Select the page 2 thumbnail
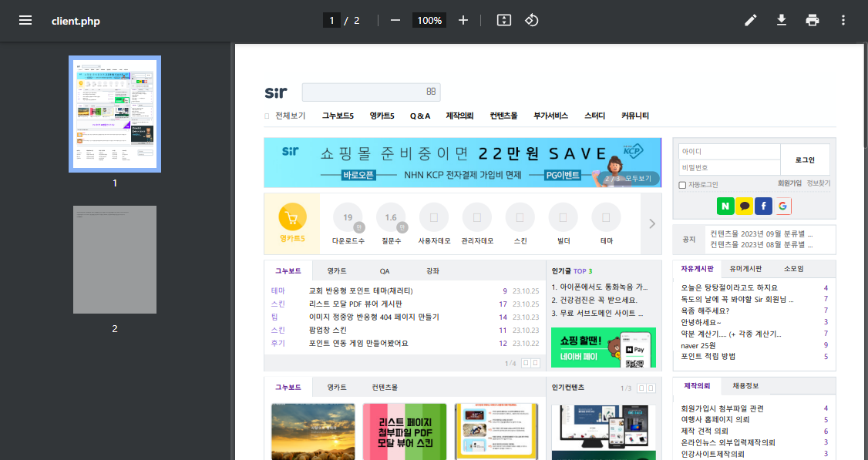The width and height of the screenshot is (868, 460). click(115, 259)
